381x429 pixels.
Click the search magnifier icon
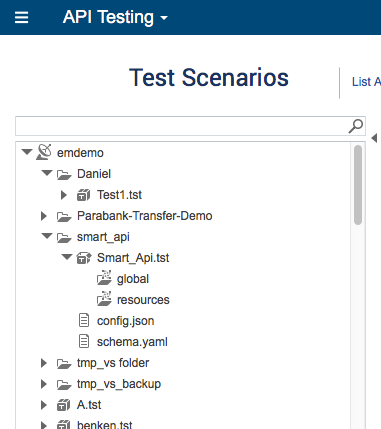[x=356, y=126]
